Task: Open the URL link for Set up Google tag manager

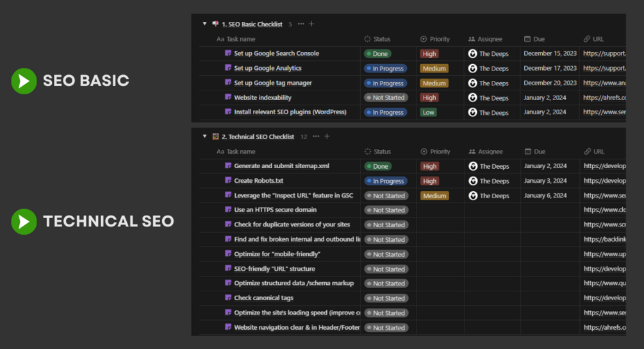Action: [602, 83]
